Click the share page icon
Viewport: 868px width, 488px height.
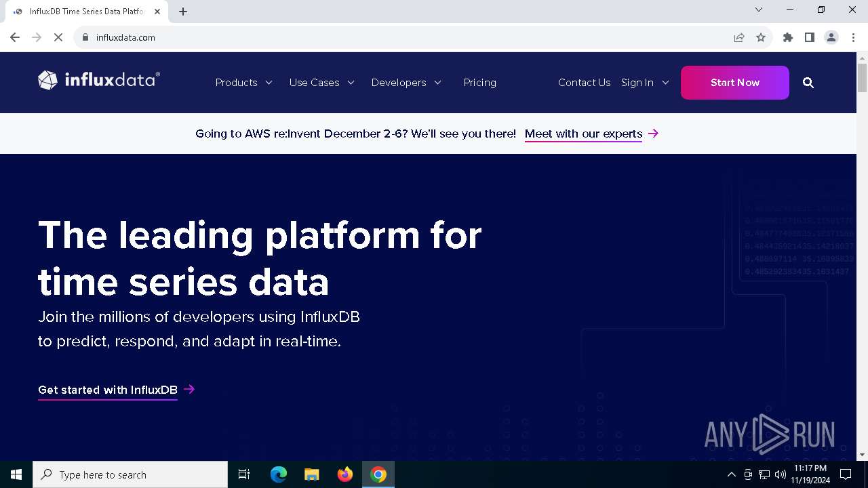click(x=739, y=37)
